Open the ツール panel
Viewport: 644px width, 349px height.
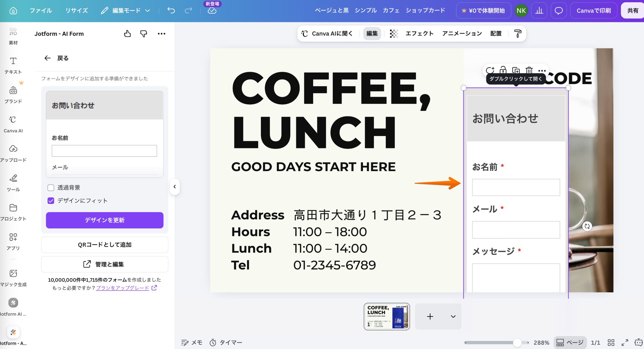tap(13, 183)
